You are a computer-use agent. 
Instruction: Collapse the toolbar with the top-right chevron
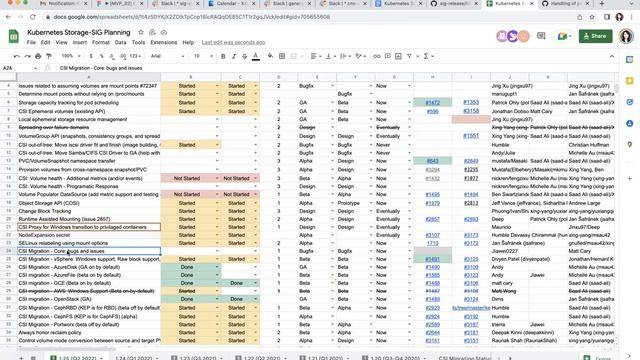[x=611, y=56]
